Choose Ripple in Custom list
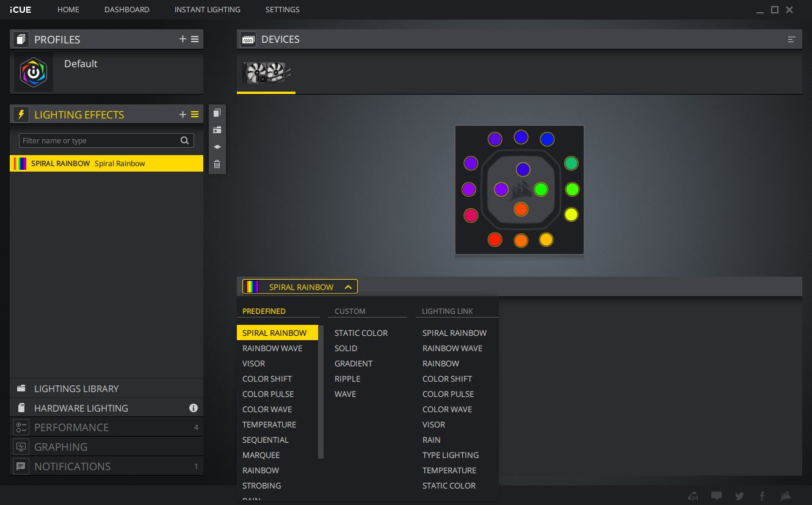812x505 pixels. point(347,379)
